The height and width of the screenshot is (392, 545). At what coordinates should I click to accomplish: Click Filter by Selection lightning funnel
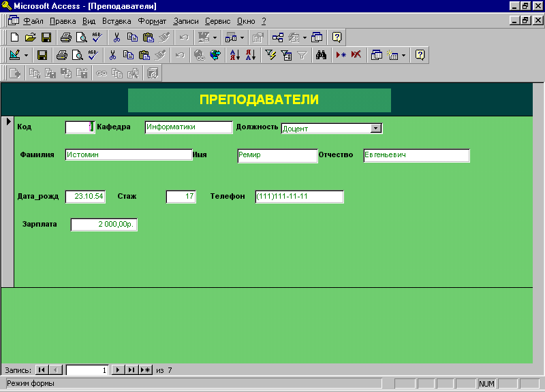(270, 55)
